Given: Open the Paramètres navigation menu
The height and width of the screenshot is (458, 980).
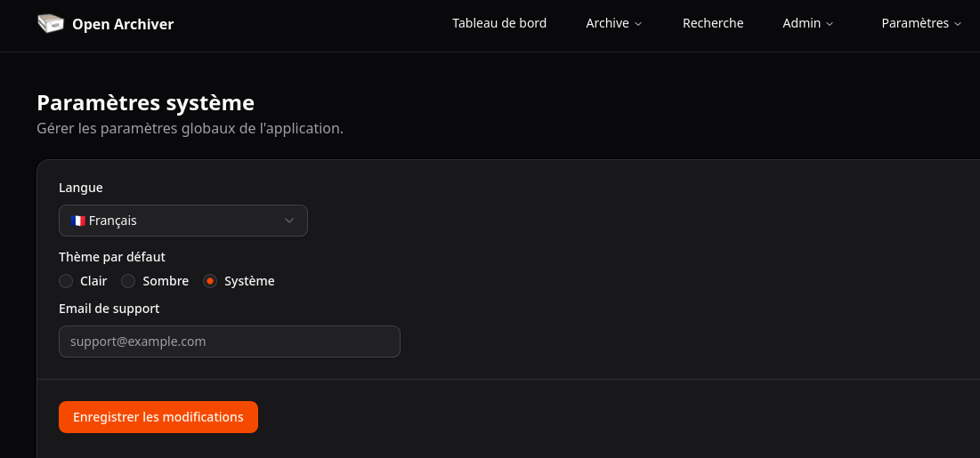Looking at the screenshot, I should [x=920, y=23].
